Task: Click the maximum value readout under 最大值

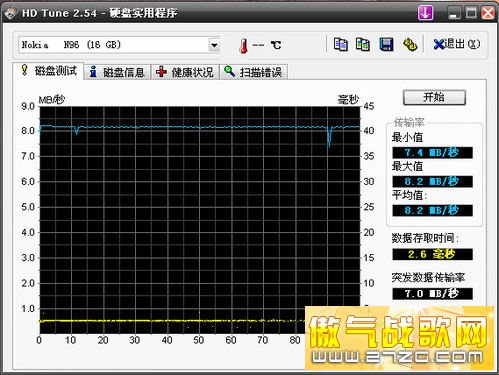Action: coord(432,182)
